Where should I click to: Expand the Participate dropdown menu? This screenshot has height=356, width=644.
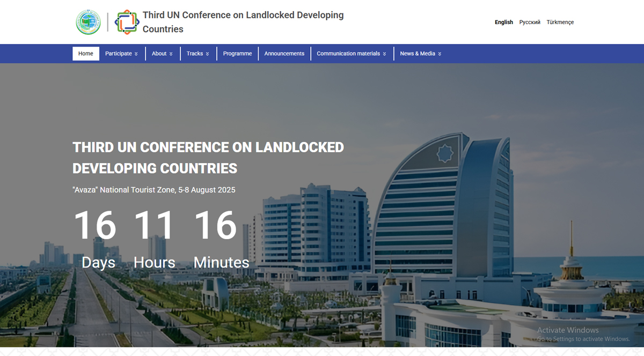point(121,54)
